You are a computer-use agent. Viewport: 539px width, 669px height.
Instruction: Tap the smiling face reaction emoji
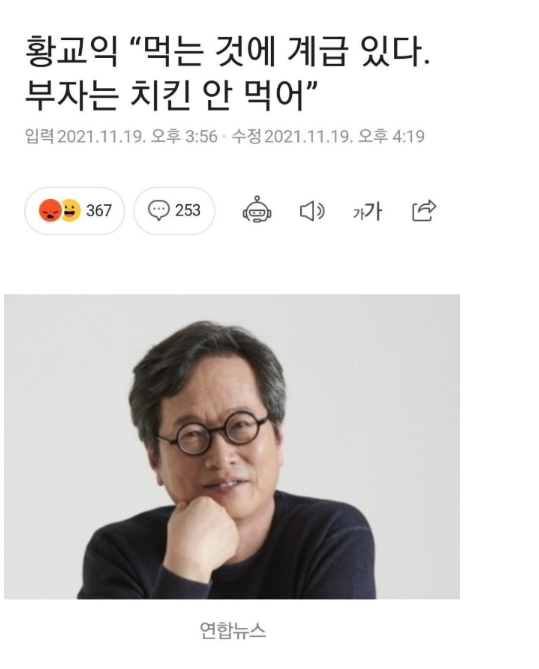click(x=71, y=210)
